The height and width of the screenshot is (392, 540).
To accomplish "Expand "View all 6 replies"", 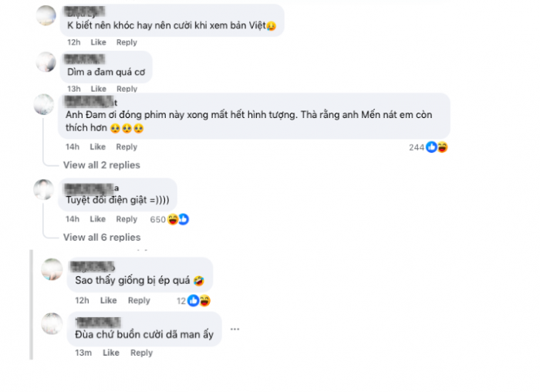I will [102, 238].
